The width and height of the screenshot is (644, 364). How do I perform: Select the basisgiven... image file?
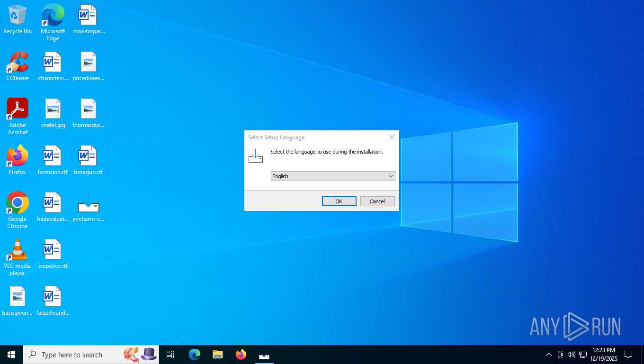pyautogui.click(x=18, y=301)
